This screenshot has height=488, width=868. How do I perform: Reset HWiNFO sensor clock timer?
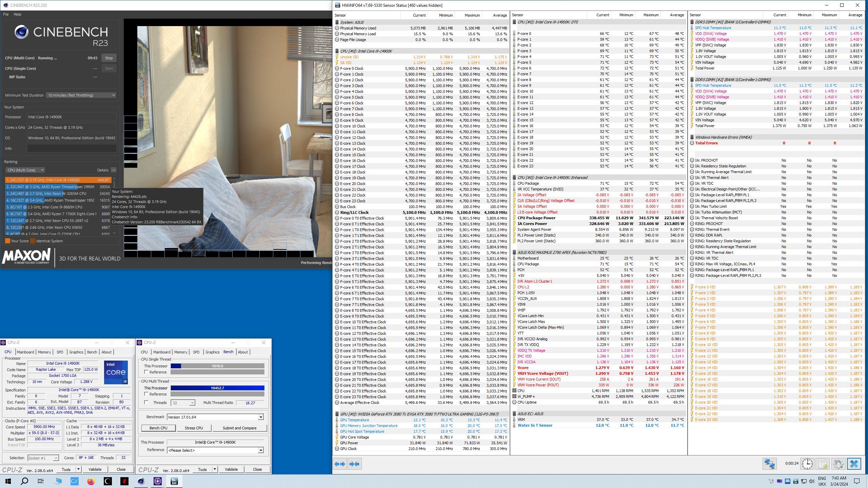coord(807,464)
